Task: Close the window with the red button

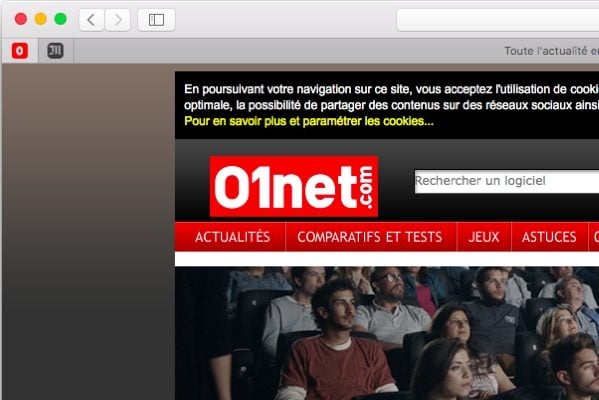Action: click(21, 19)
